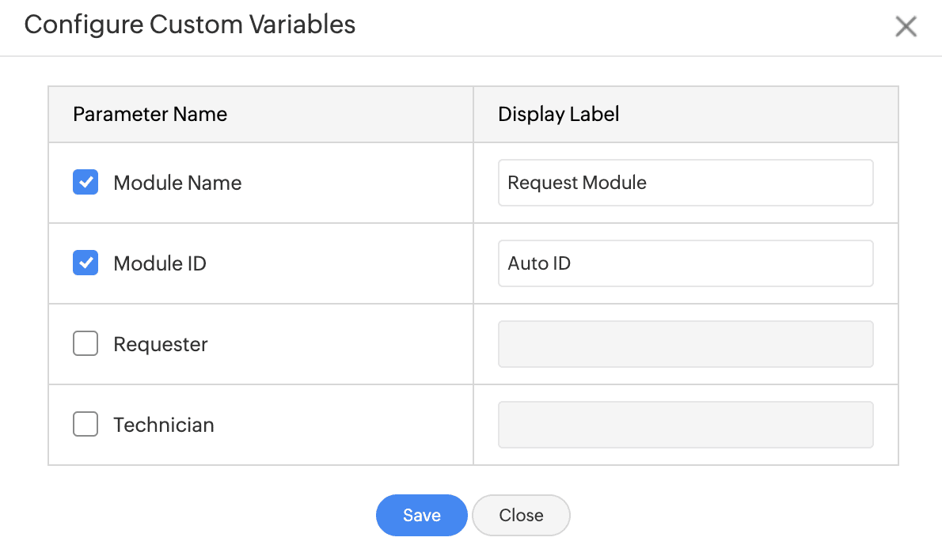Click the Module ID parameter label
The width and height of the screenshot is (942, 560).
click(160, 263)
